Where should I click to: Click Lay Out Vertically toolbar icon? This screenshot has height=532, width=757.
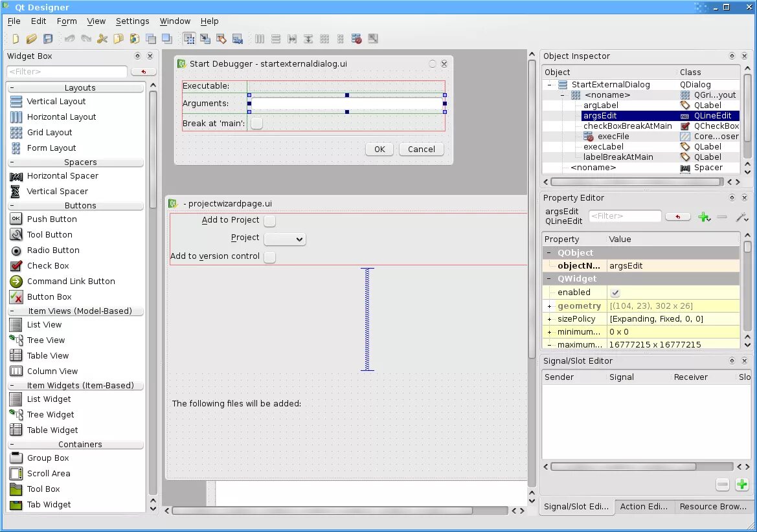276,39
